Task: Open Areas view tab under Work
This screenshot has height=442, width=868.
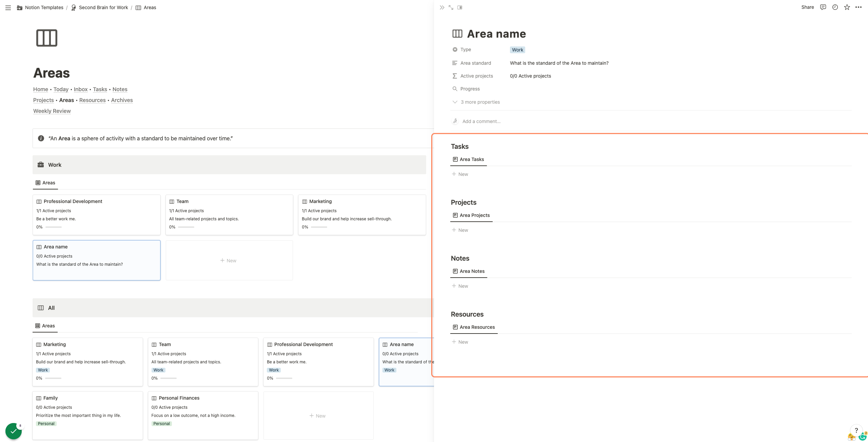Action: (x=45, y=183)
